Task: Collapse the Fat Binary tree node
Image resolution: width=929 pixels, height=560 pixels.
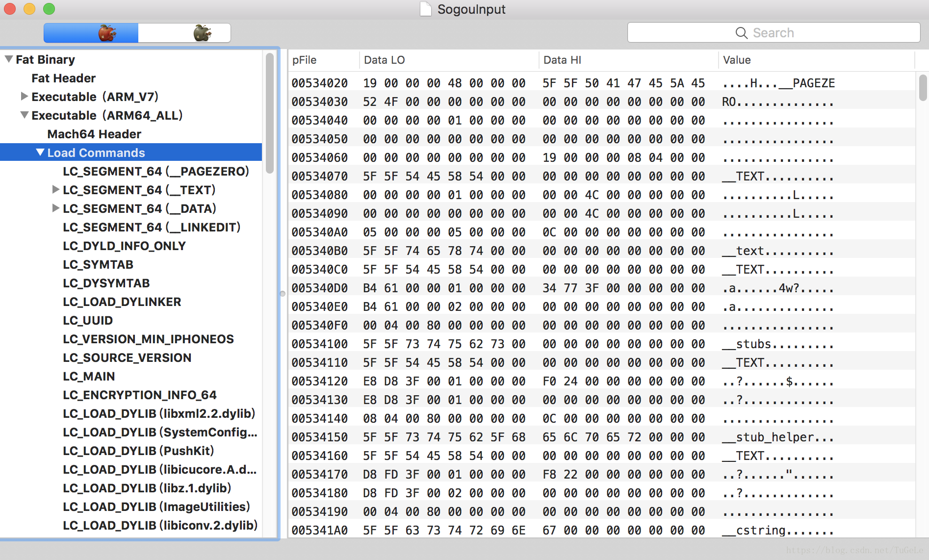Action: click(x=9, y=59)
